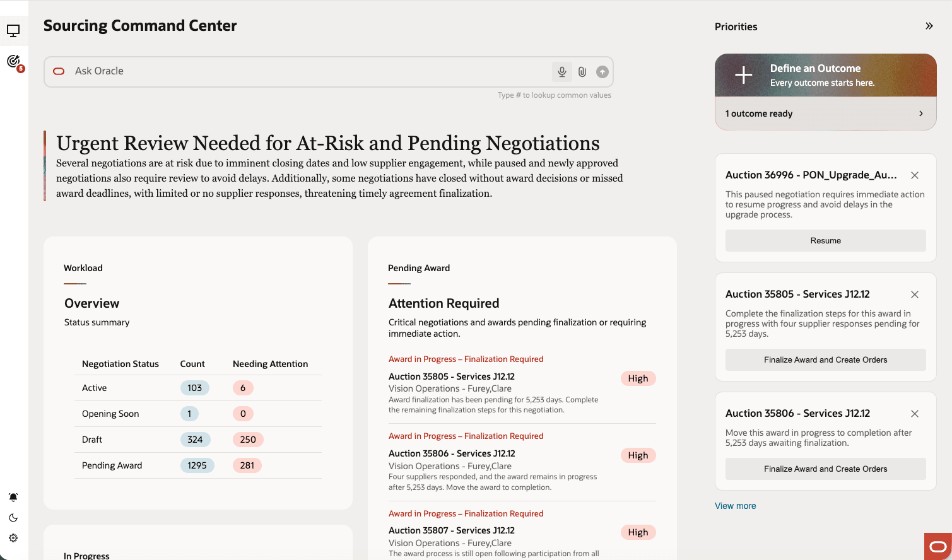Open the settings gear in the sidebar

click(x=13, y=538)
